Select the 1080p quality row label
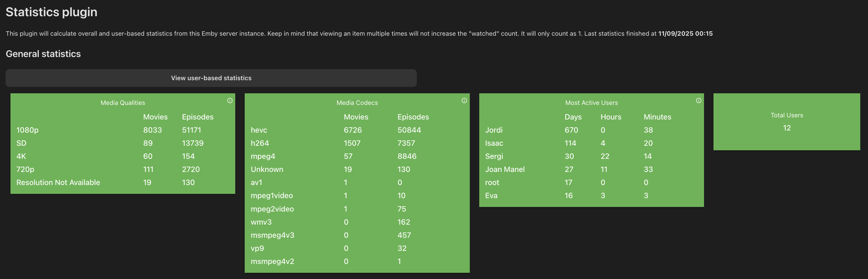868x279 pixels. pos(27,130)
